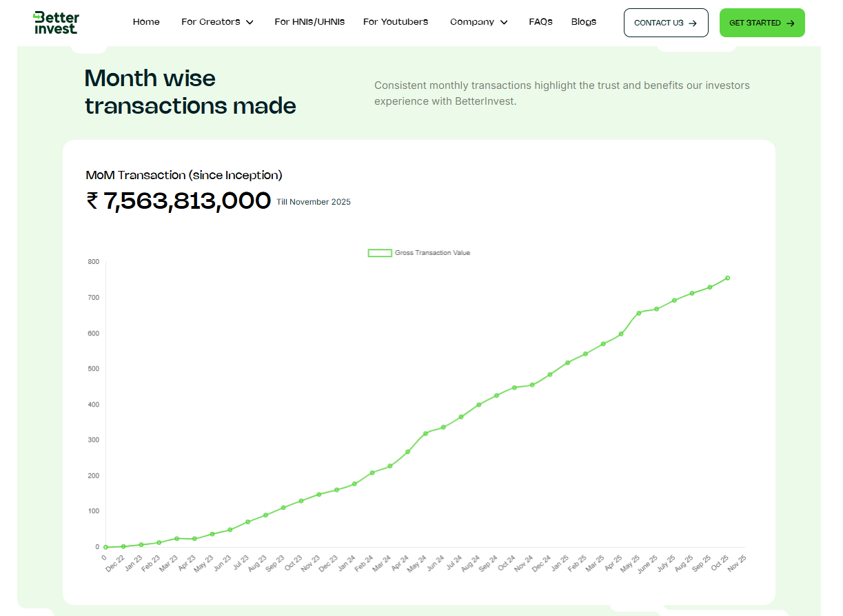Click the arrow icon in Contact Us
The image size is (843, 616).
[x=693, y=23]
